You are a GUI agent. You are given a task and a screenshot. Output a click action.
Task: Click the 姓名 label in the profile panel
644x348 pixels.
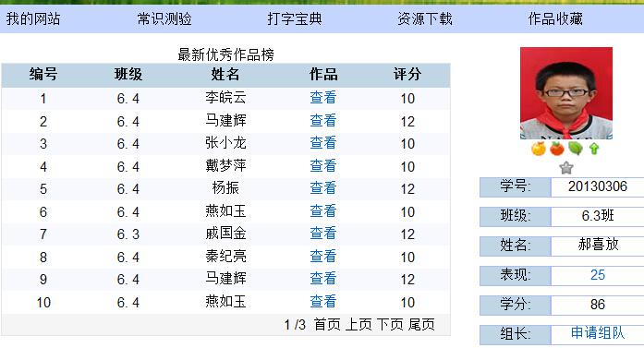coord(515,246)
